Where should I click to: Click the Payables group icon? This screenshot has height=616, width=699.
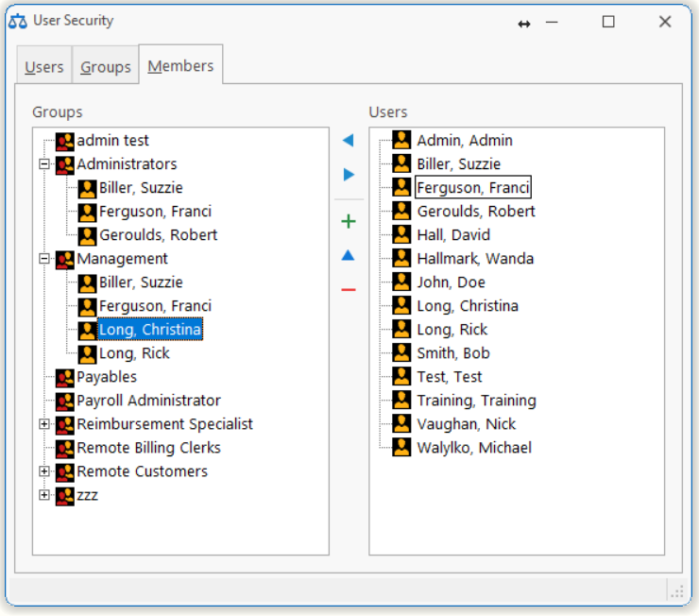point(64,377)
